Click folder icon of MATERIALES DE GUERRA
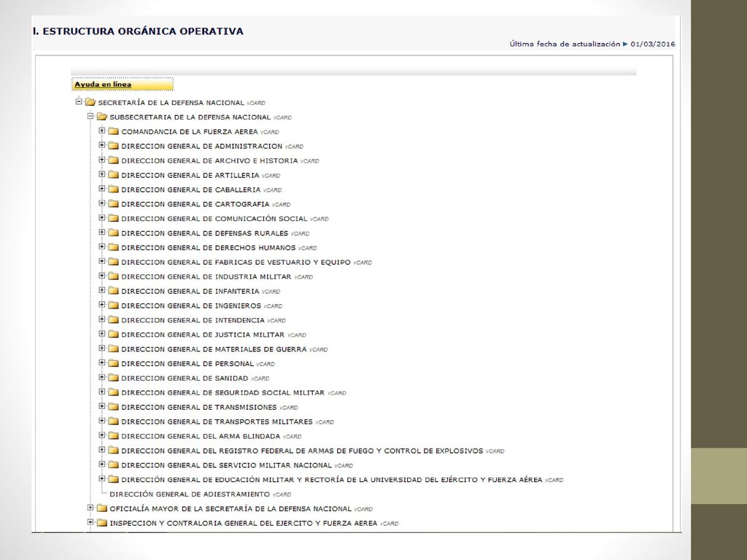 coord(113,349)
